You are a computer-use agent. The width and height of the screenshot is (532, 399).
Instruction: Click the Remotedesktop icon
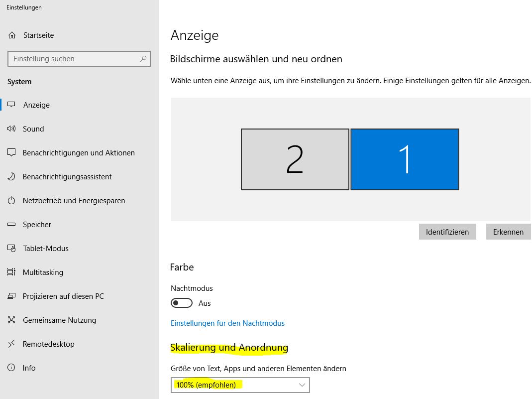click(12, 344)
